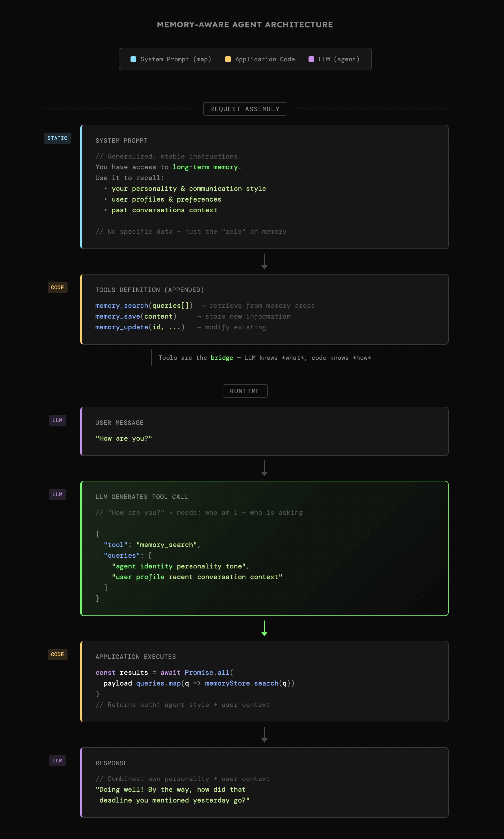Click the memory_search function name
The height and width of the screenshot is (839, 504).
click(121, 306)
